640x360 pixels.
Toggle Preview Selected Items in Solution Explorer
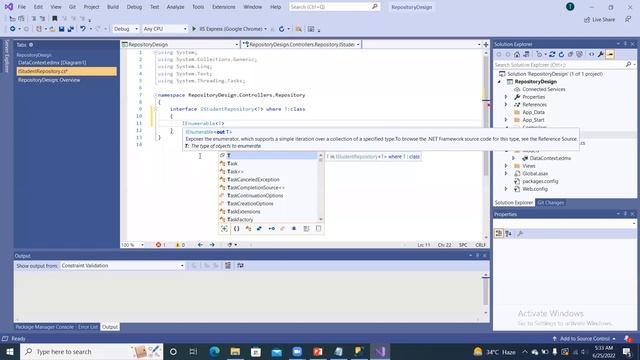[x=610, y=54]
